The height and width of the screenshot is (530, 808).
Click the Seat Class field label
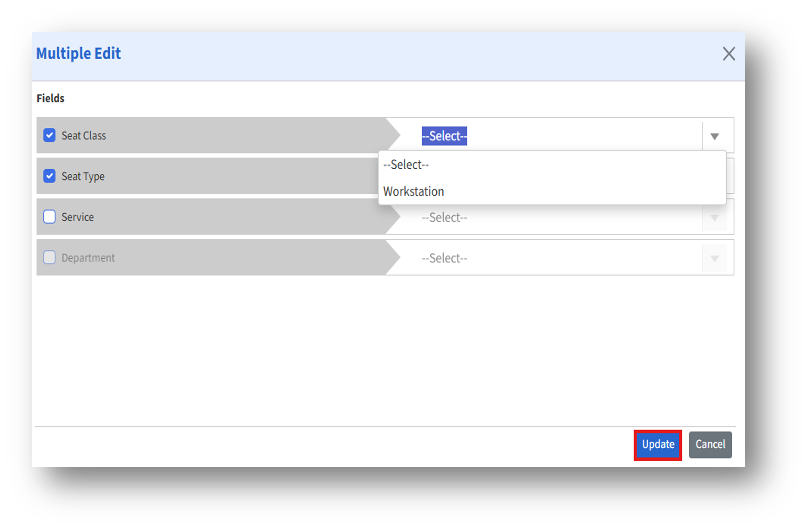(84, 136)
